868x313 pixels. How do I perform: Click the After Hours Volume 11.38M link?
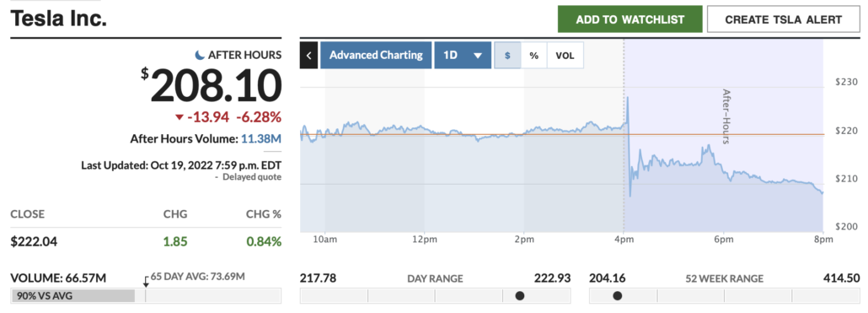(x=260, y=138)
